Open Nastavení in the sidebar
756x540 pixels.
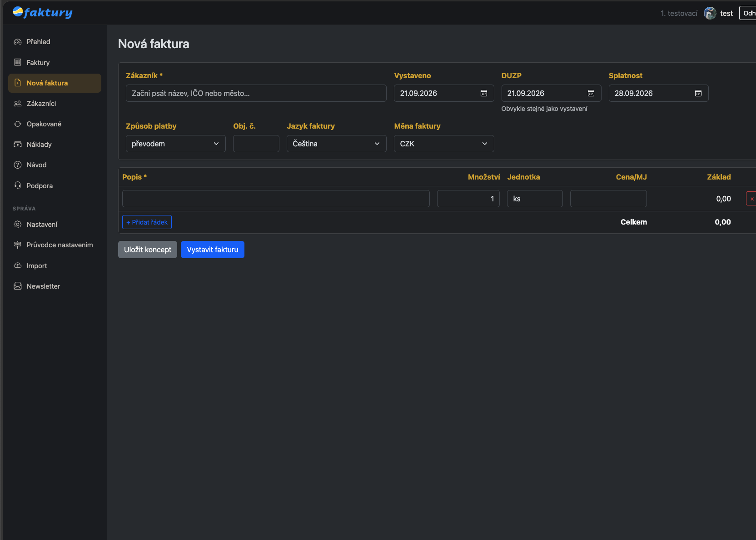[x=55, y=225]
